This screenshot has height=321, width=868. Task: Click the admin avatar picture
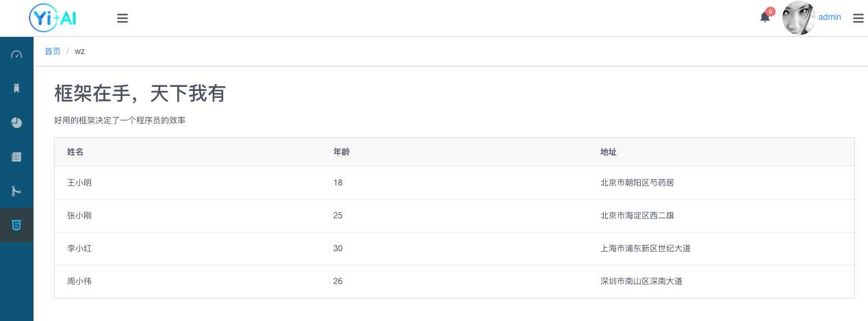pyautogui.click(x=799, y=18)
